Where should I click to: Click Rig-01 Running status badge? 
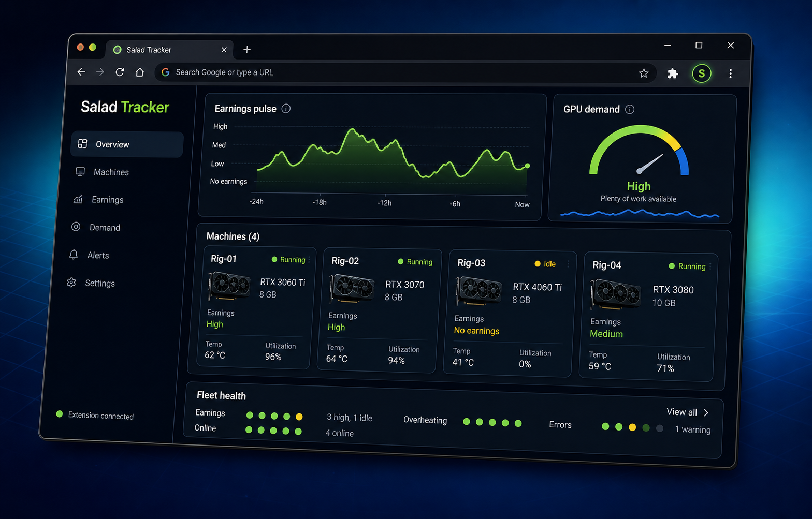pos(288,260)
